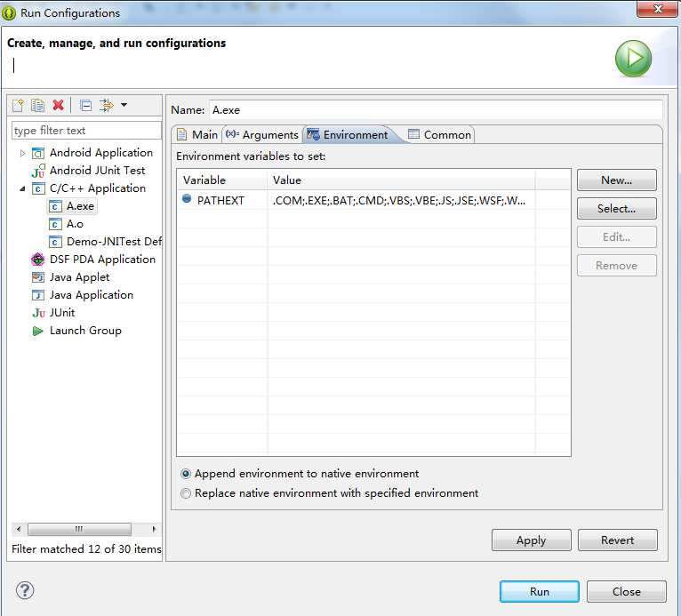This screenshot has width=681, height=616.
Task: Click the Apply button
Action: coord(531,540)
